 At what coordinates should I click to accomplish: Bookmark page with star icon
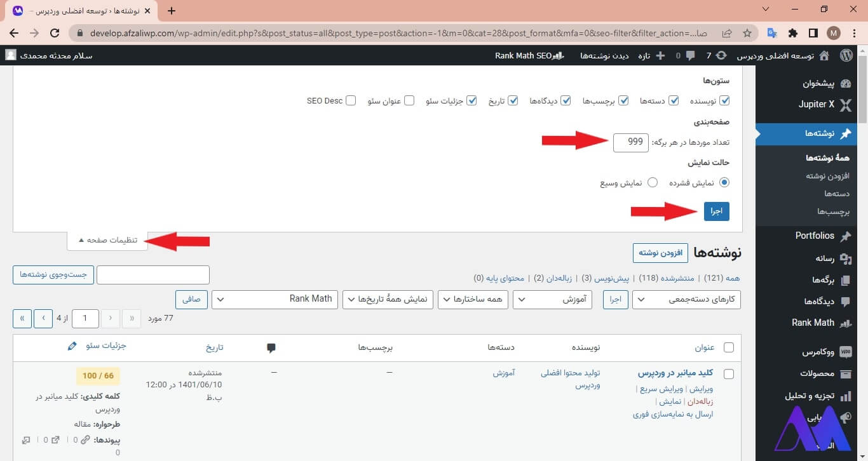747,33
